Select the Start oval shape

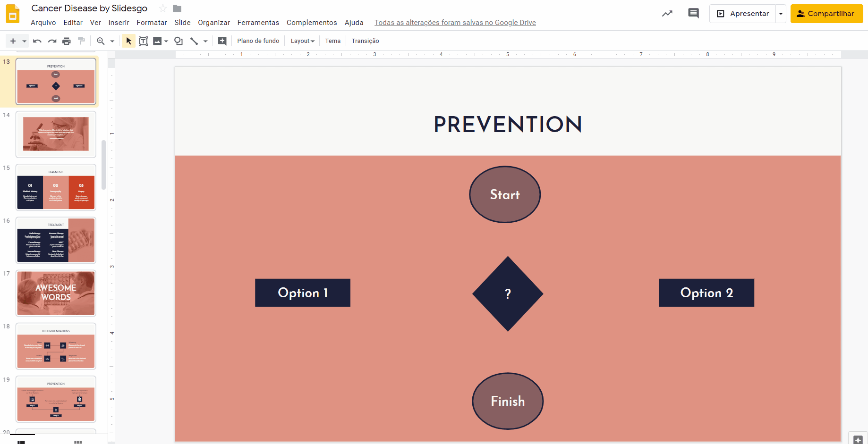505,194
